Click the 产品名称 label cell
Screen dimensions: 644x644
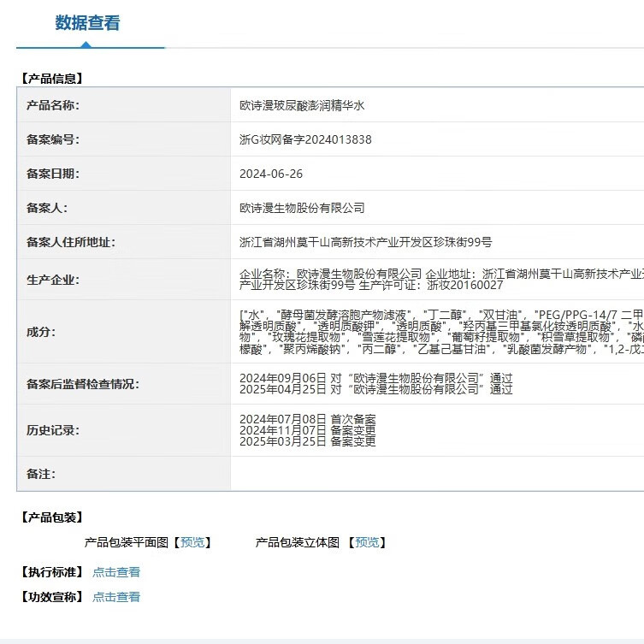[x=124, y=105]
